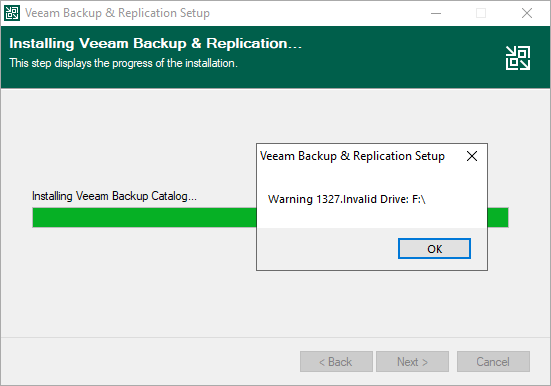Screen dimensions: 551x386
Task: Close the main setup window
Action: pos(526,13)
